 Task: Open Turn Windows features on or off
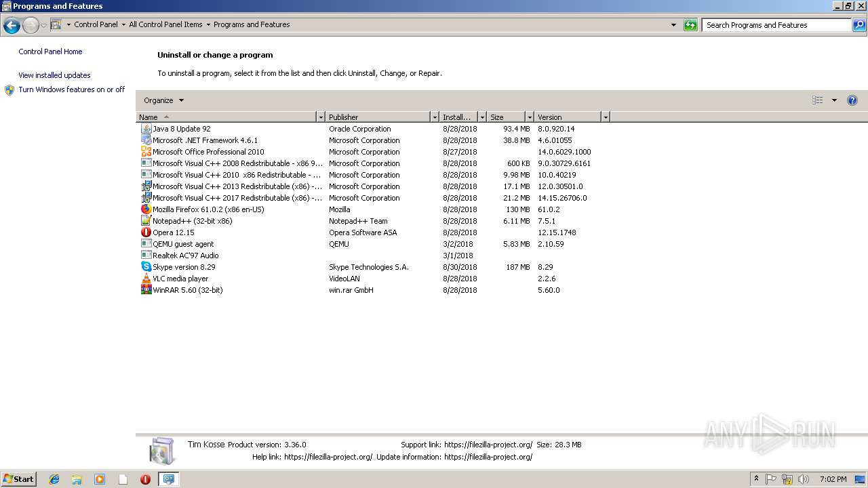(72, 89)
